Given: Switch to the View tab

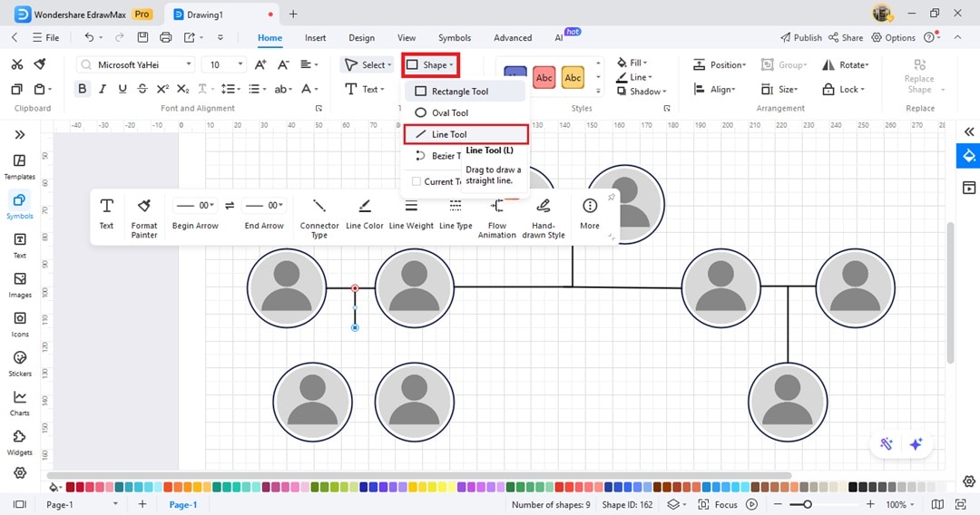Looking at the screenshot, I should [407, 37].
